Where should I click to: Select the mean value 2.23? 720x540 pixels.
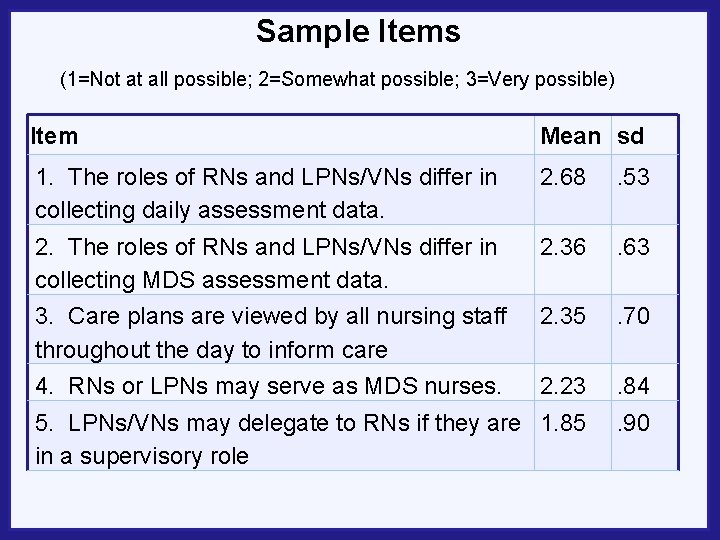(x=563, y=383)
